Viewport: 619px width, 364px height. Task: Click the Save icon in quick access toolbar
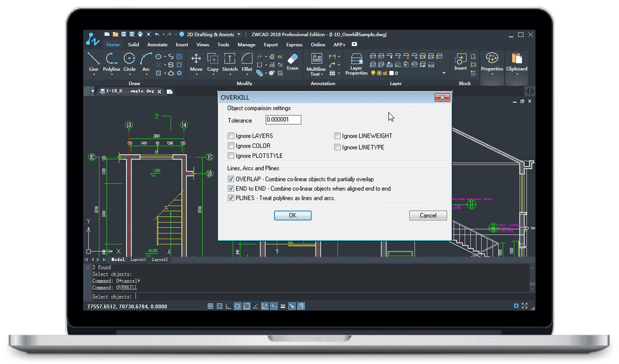tap(123, 34)
